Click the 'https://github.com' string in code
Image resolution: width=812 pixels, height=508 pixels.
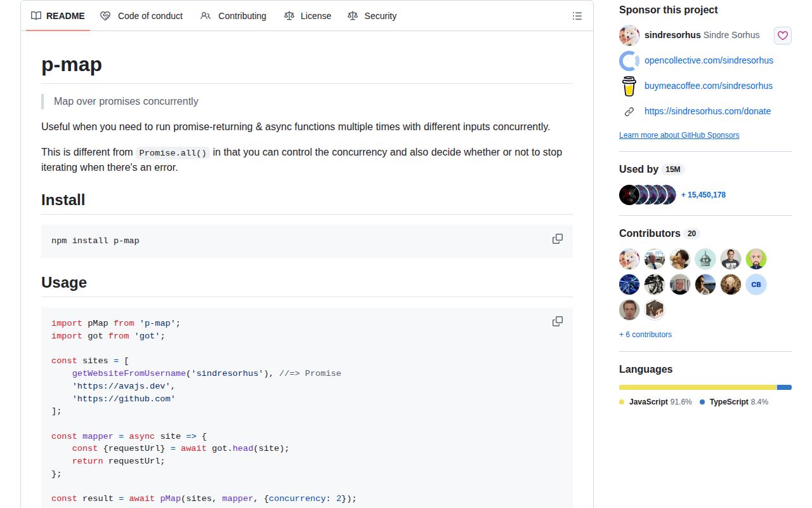pos(124,399)
